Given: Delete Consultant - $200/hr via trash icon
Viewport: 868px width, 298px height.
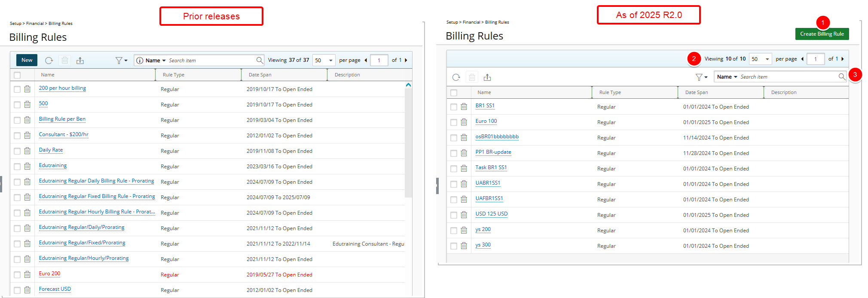Looking at the screenshot, I should click(x=27, y=135).
